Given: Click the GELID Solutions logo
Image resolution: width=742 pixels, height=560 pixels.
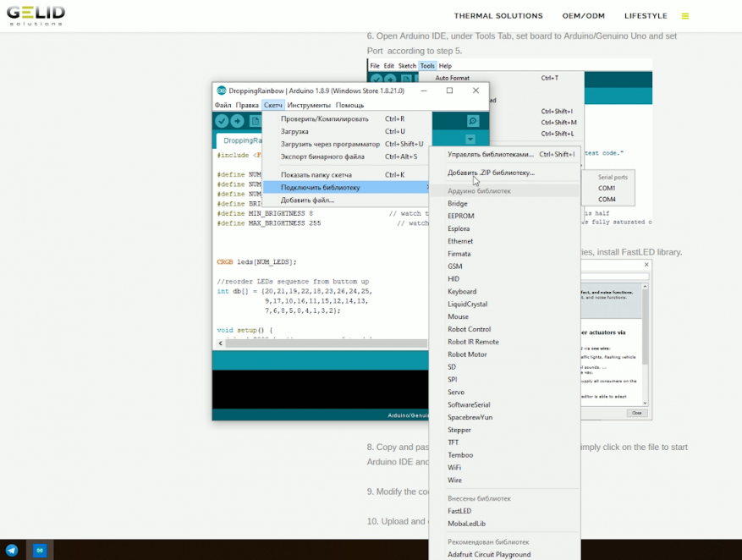Looking at the screenshot, I should tap(36, 15).
